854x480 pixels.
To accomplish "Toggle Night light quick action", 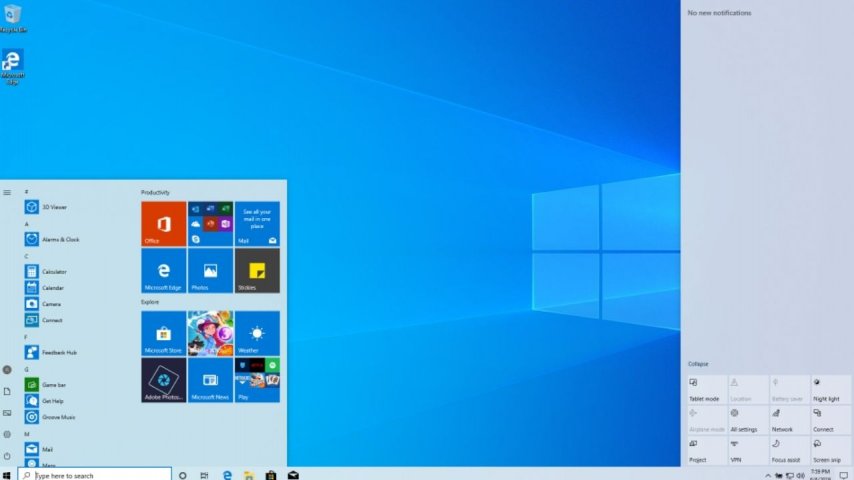I will coord(830,390).
